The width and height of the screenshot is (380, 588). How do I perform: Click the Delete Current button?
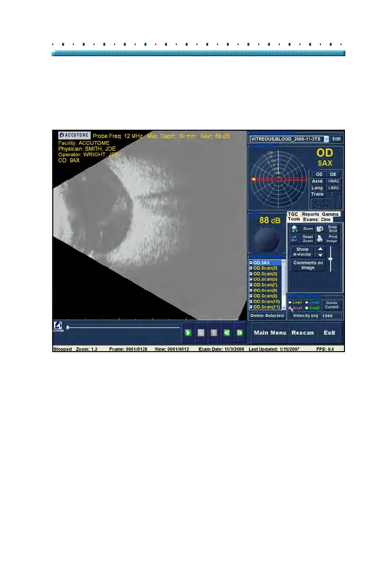tap(332, 305)
